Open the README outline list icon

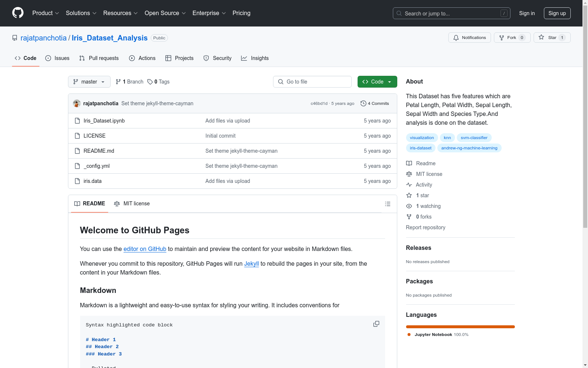point(388,204)
